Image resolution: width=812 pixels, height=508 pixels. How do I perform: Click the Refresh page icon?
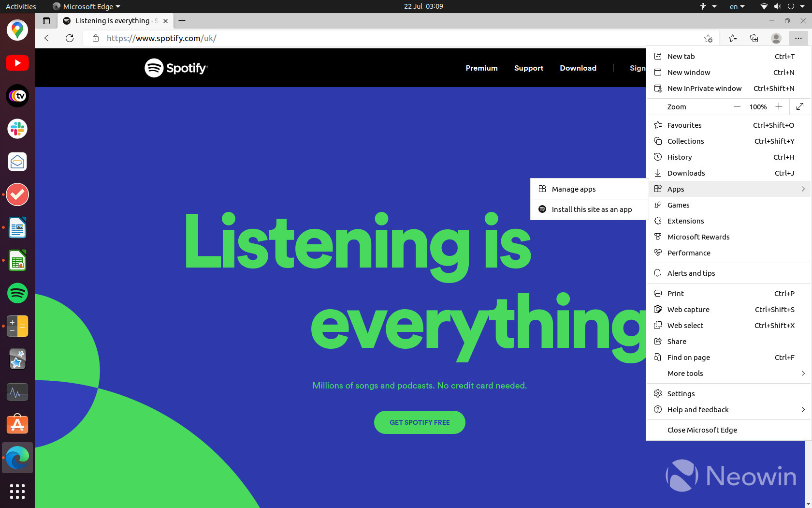pyautogui.click(x=70, y=38)
